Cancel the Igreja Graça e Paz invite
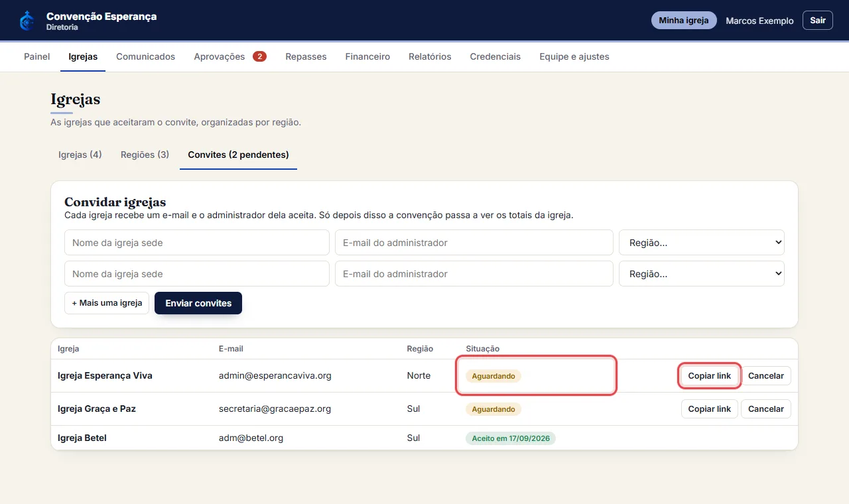849x504 pixels. 766,409
